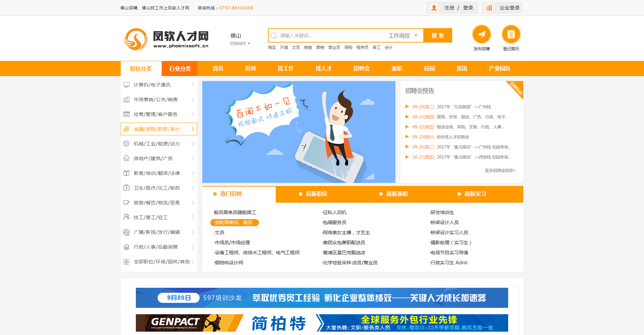Click the building icon beside 企业登录

(x=489, y=8)
